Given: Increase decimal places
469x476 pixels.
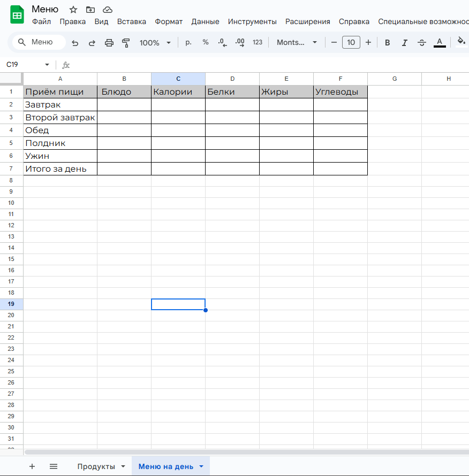Looking at the screenshot, I should click(x=240, y=42).
